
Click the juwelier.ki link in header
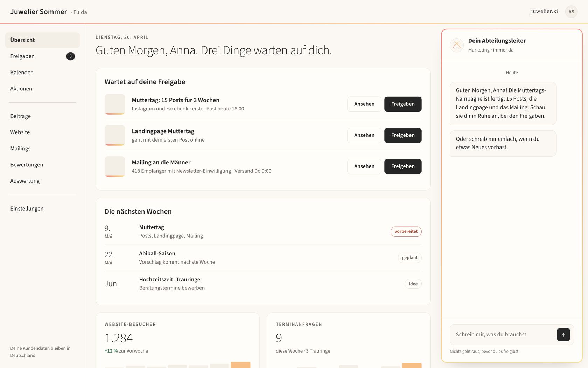tap(544, 11)
